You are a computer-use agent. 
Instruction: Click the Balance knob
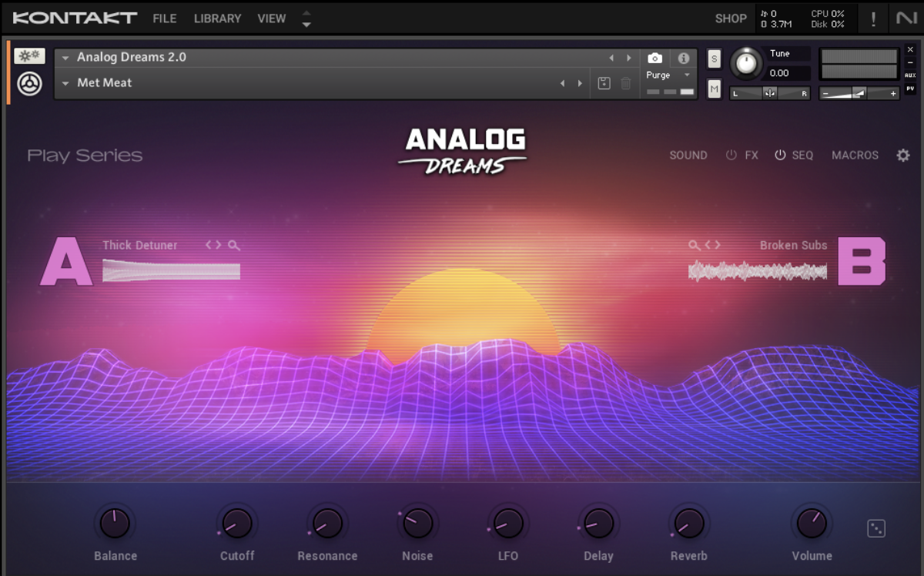tap(115, 524)
